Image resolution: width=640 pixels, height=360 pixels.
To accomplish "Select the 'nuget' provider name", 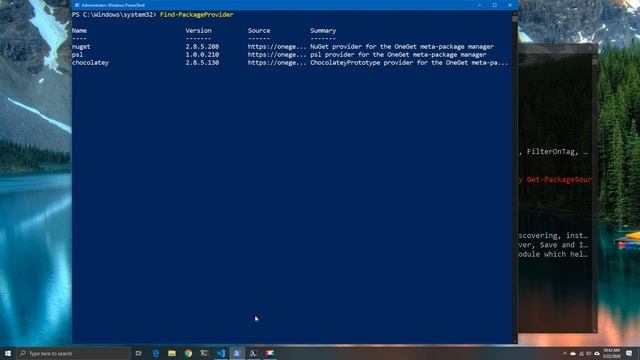I will click(x=81, y=47).
